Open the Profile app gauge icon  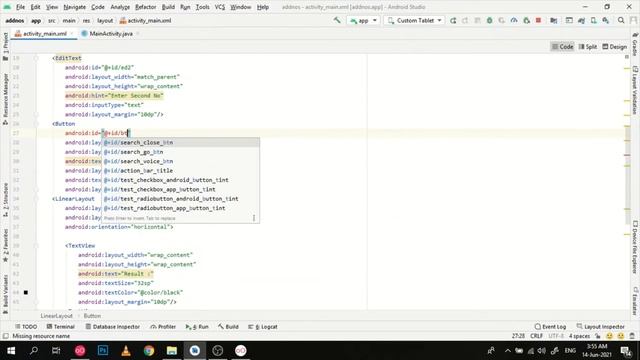pos(514,20)
